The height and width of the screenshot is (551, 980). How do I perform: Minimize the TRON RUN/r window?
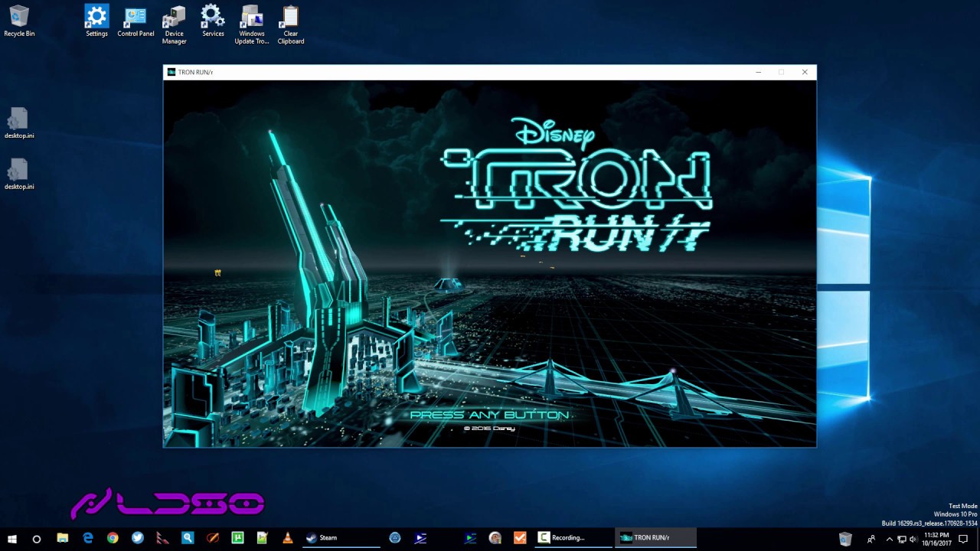(x=758, y=72)
